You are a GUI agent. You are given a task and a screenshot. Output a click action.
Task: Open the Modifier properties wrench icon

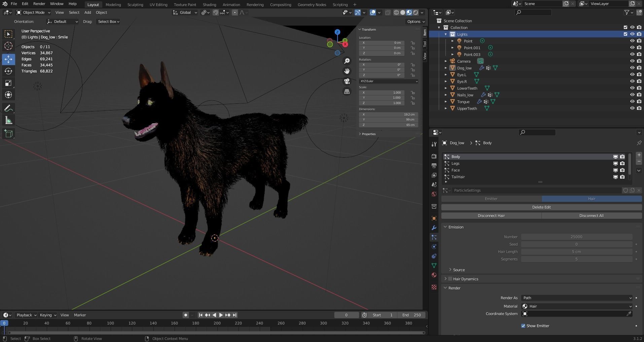coord(434,228)
